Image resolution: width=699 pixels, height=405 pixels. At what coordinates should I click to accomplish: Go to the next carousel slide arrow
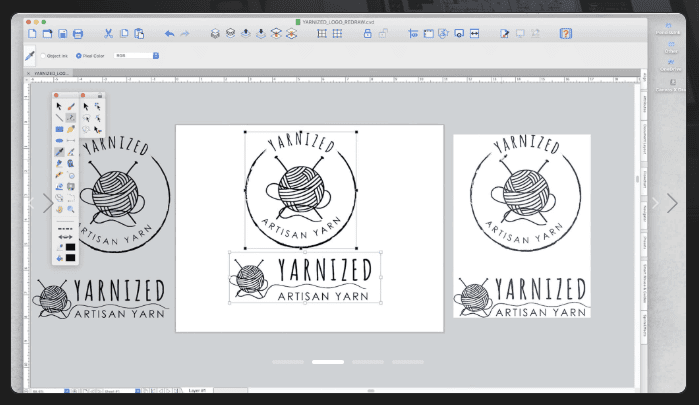pyautogui.click(x=672, y=203)
